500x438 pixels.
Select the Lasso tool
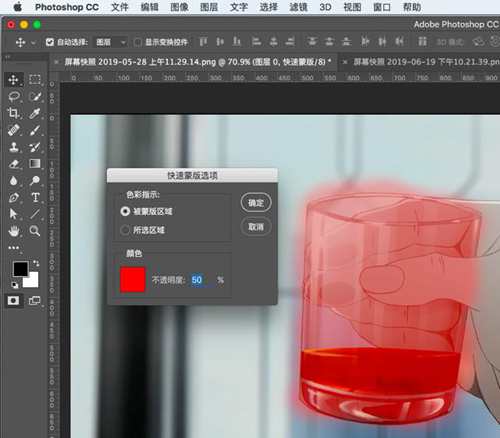click(x=13, y=97)
